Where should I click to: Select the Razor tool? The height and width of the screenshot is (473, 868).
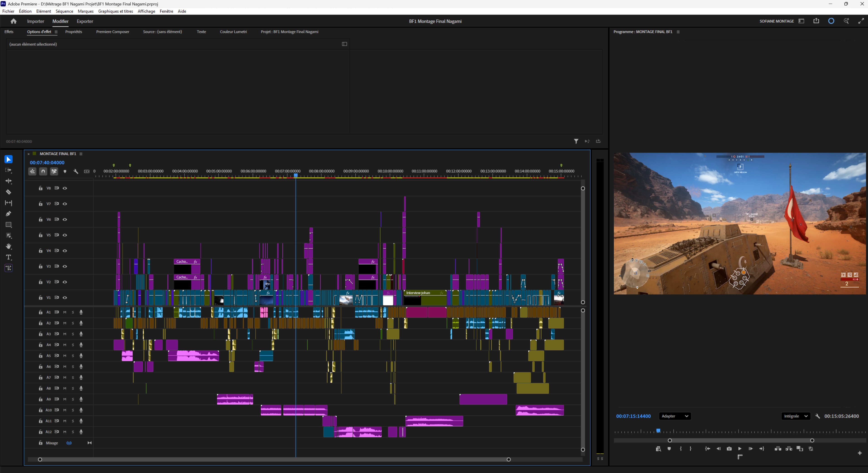pos(8,192)
